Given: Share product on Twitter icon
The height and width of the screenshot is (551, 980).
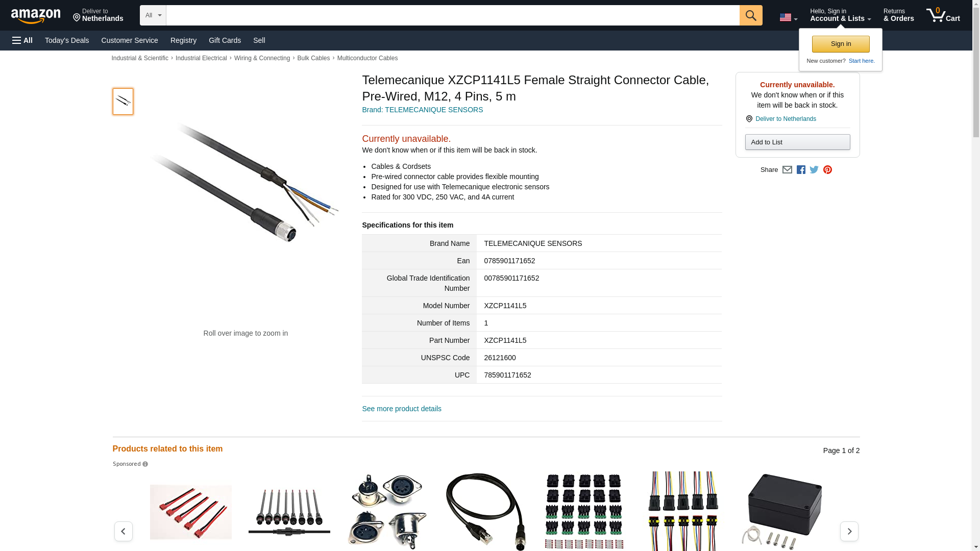Looking at the screenshot, I should tap(814, 170).
